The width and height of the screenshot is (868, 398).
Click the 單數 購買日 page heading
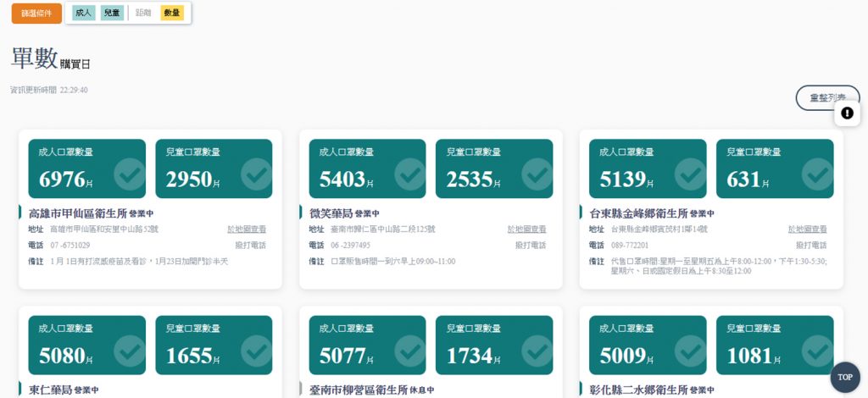[50, 58]
